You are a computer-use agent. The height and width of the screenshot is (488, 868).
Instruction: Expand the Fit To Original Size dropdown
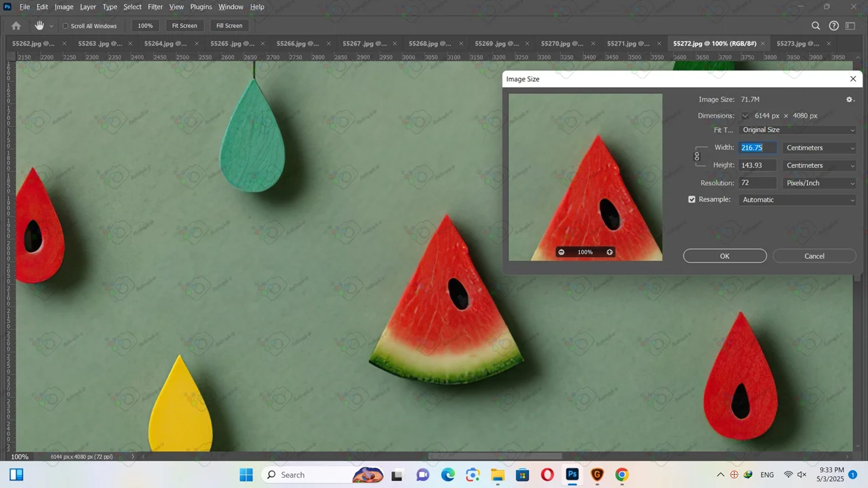click(797, 130)
